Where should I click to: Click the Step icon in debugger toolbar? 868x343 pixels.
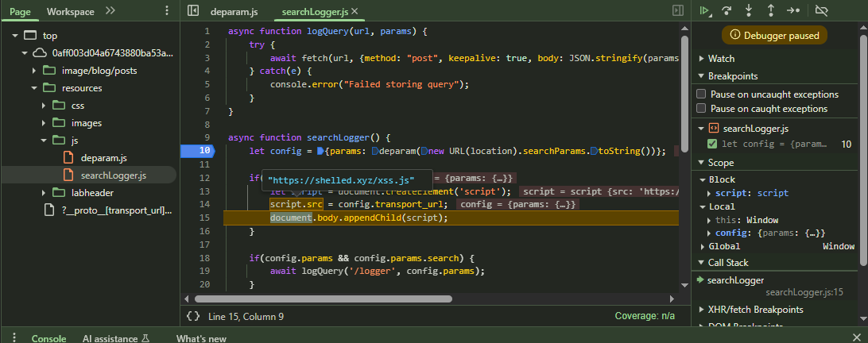point(793,10)
